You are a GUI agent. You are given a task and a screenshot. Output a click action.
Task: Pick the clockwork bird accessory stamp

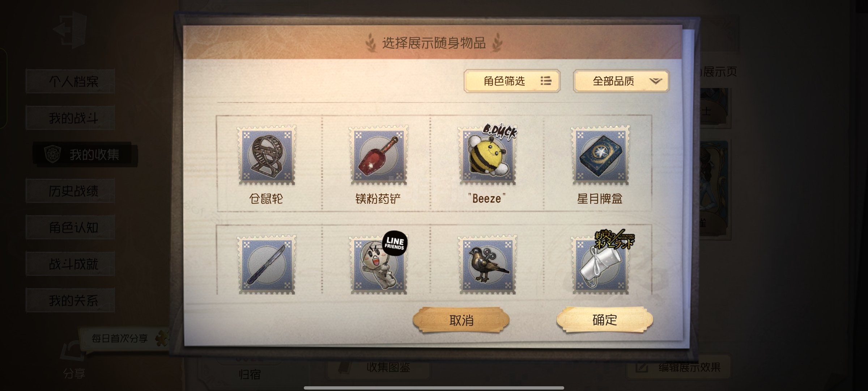pos(488,264)
